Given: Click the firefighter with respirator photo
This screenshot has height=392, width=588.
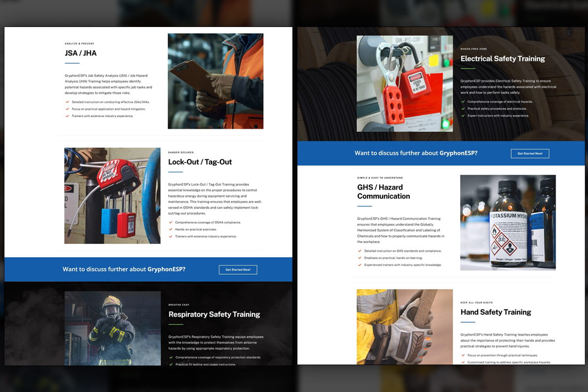Looking at the screenshot, I should point(113,328).
